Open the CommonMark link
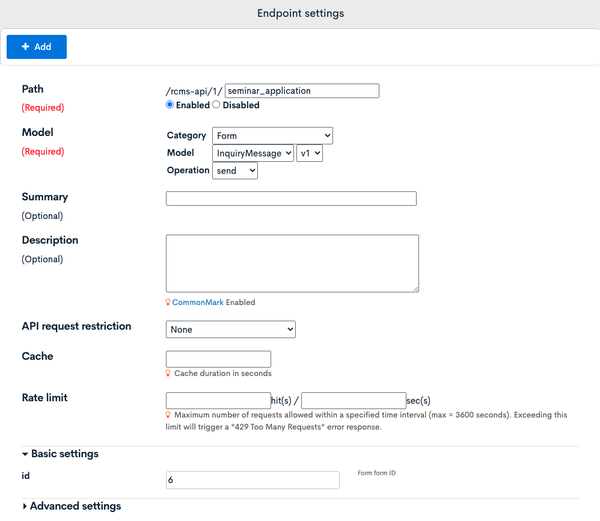Image resolution: width=600 pixels, height=521 pixels. pos(197,302)
